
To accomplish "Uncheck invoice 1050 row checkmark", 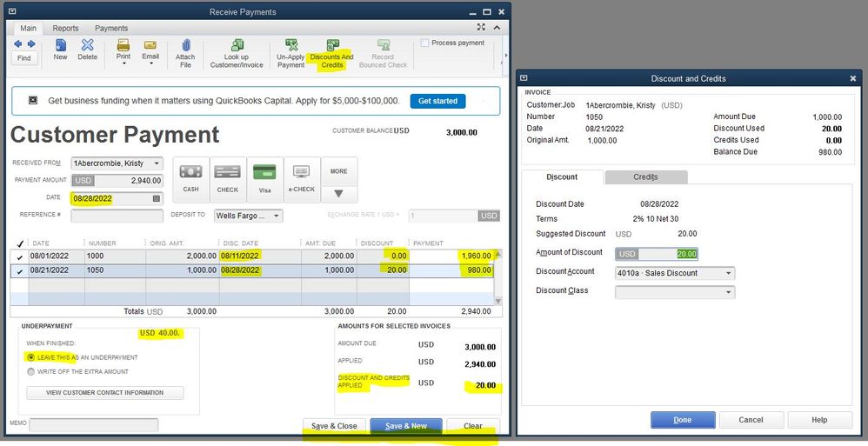I will pos(20,271).
